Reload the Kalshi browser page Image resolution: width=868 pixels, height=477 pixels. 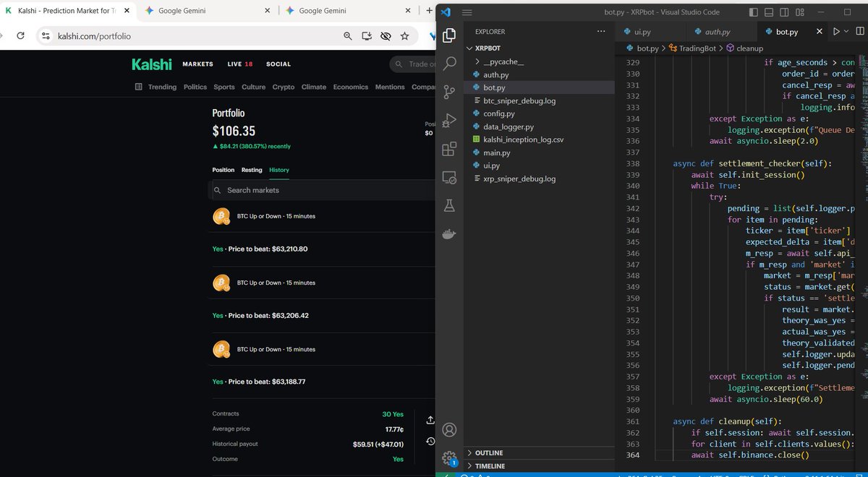tap(21, 35)
